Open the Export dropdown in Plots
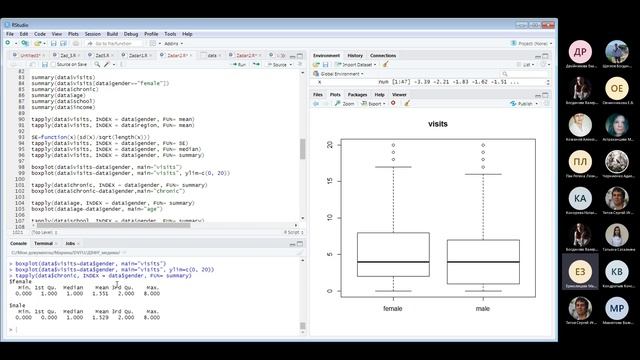Viewport: 640px width, 360px height. (x=374, y=104)
